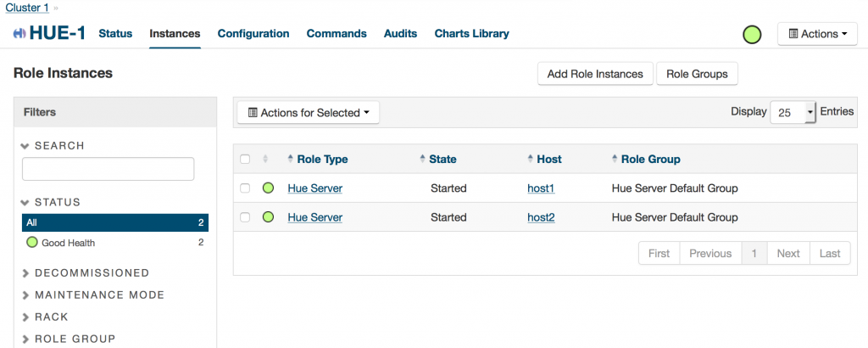This screenshot has height=348, width=868.
Task: Expand the ROLE GROUP filter section
Action: click(69, 339)
